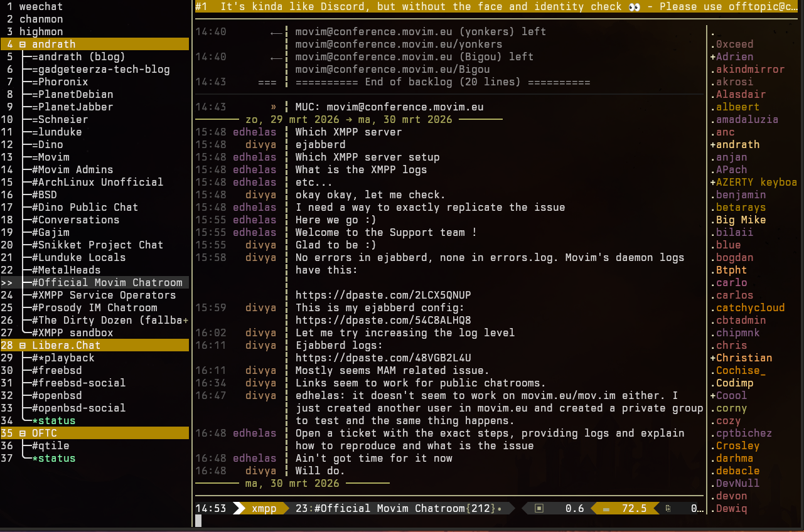Click message 'Welcome to the Support team !'
Viewport: 804px width, 532px height.
point(386,232)
